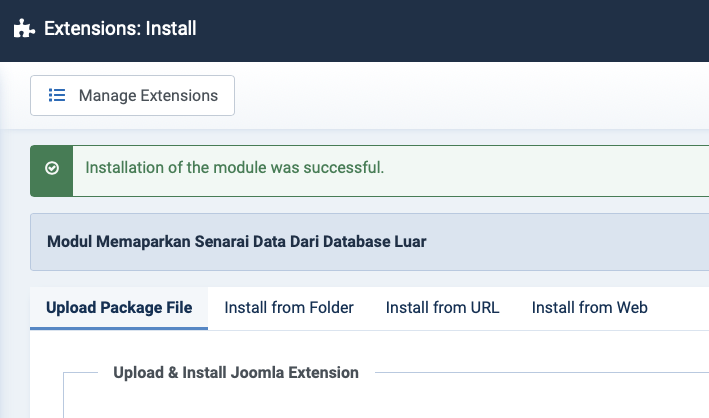Select the Install from Folder tab

tap(289, 308)
